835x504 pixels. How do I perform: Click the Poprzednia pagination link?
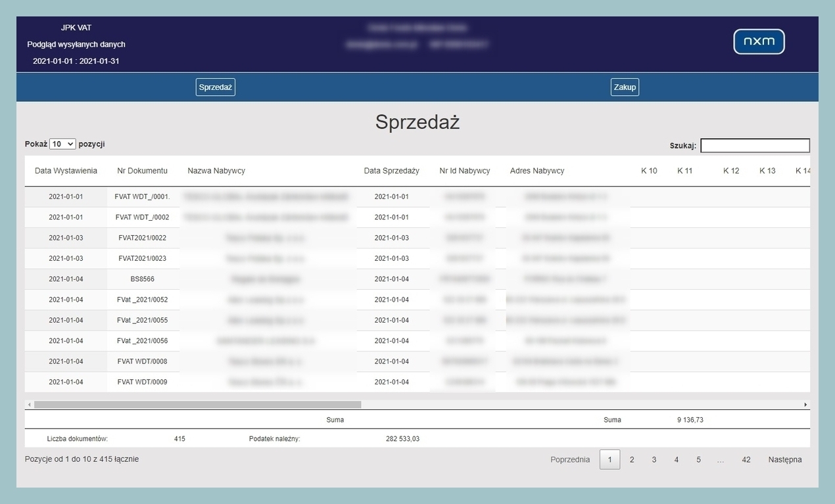coord(570,460)
